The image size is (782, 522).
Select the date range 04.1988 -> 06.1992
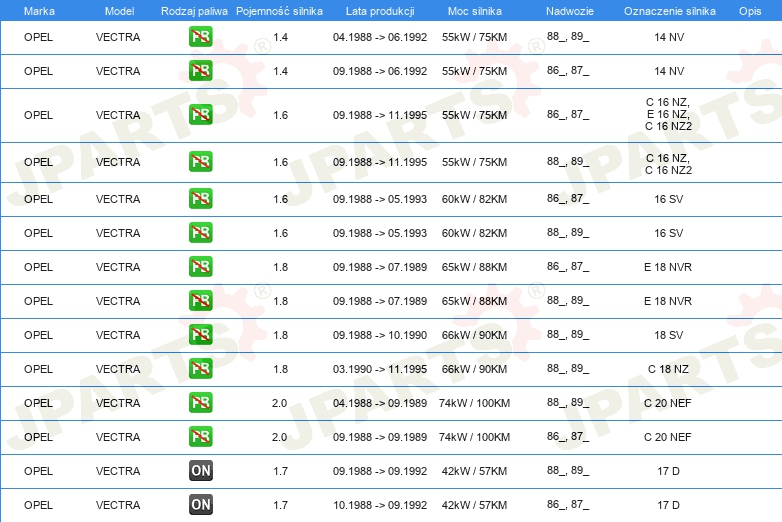pyautogui.click(x=380, y=37)
